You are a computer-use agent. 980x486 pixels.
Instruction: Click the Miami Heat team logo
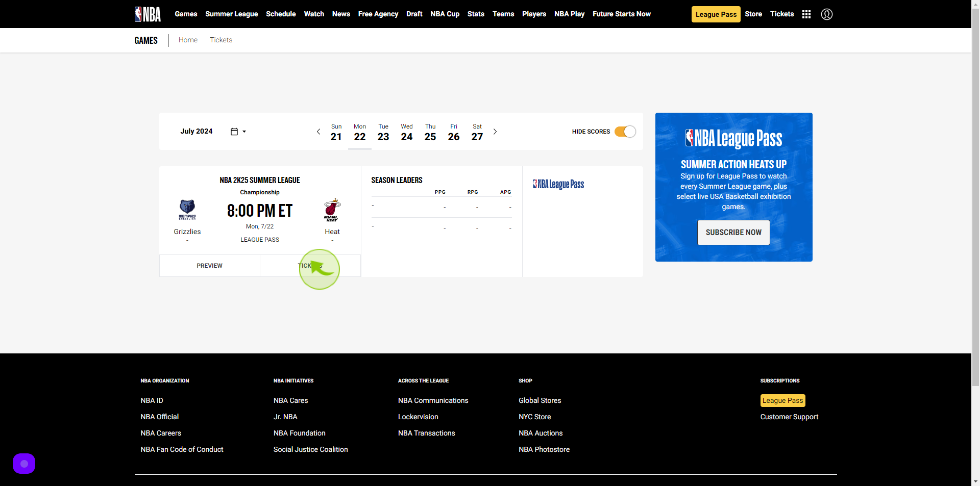pos(332,210)
